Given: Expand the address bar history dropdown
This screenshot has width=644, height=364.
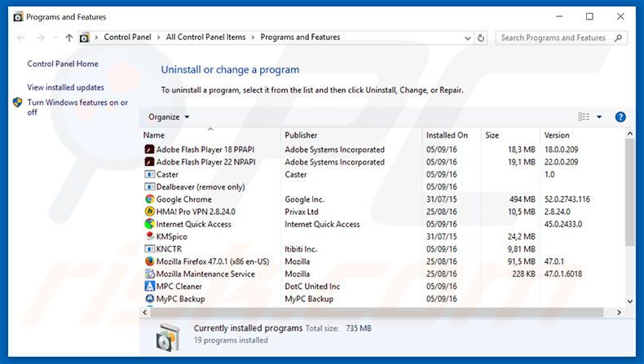Looking at the screenshot, I should pyautogui.click(x=467, y=38).
